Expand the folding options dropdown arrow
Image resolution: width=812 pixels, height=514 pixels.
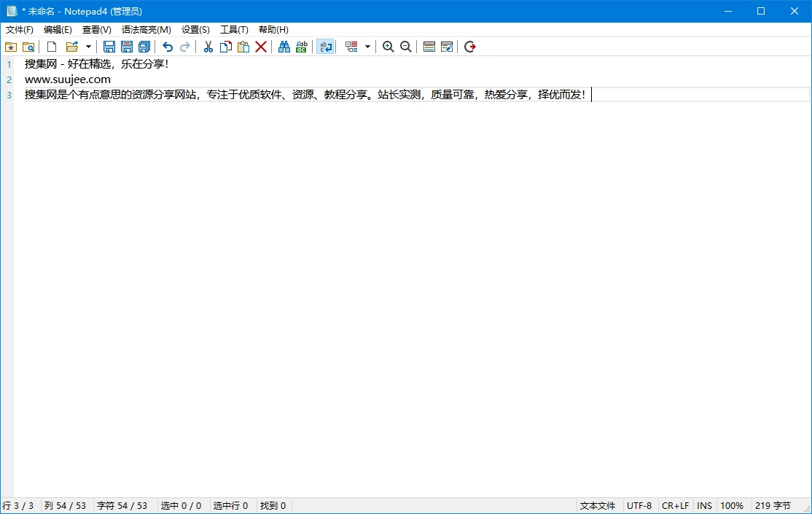click(x=367, y=47)
